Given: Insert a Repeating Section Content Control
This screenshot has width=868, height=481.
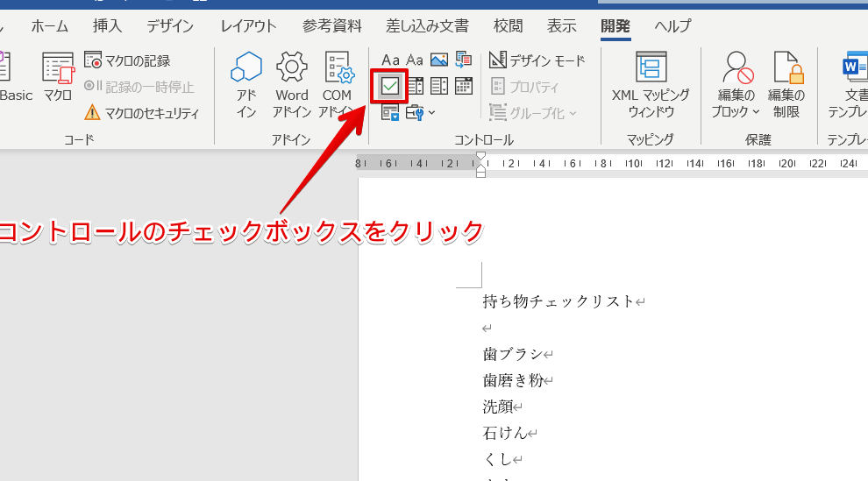Looking at the screenshot, I should (391, 111).
